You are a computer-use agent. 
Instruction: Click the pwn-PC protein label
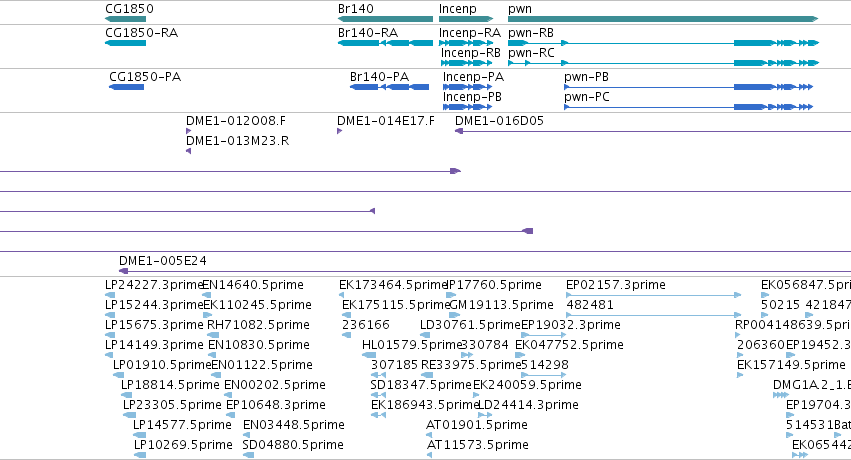(x=587, y=97)
